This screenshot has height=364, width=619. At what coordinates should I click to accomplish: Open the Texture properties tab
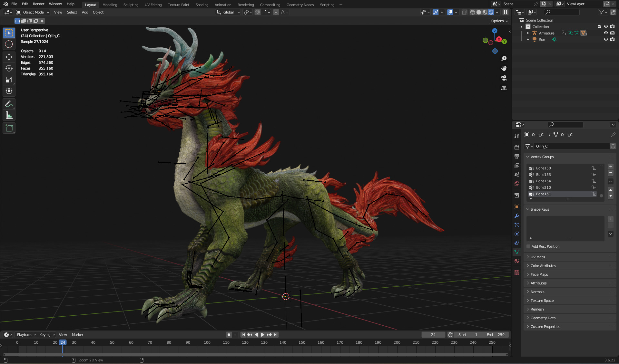tap(517, 273)
